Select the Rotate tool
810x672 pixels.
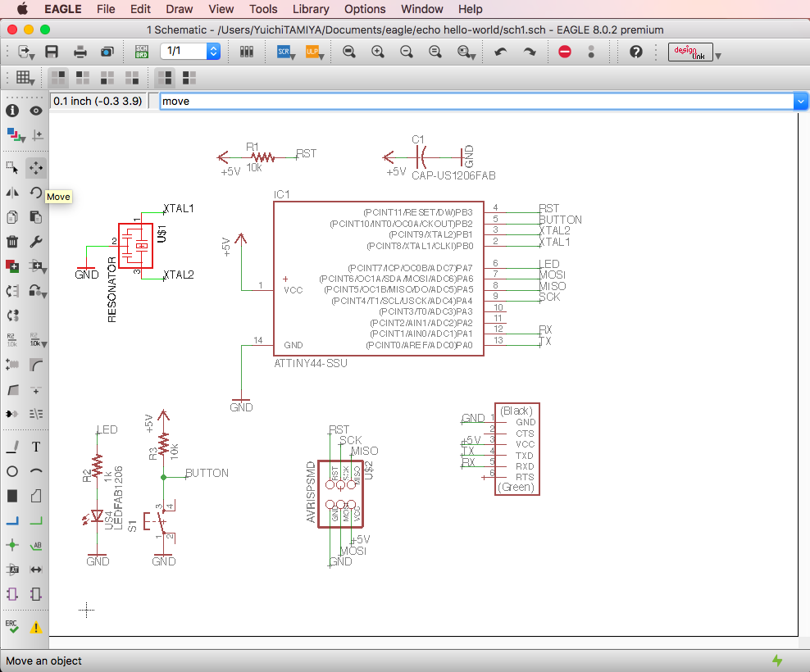(35, 192)
